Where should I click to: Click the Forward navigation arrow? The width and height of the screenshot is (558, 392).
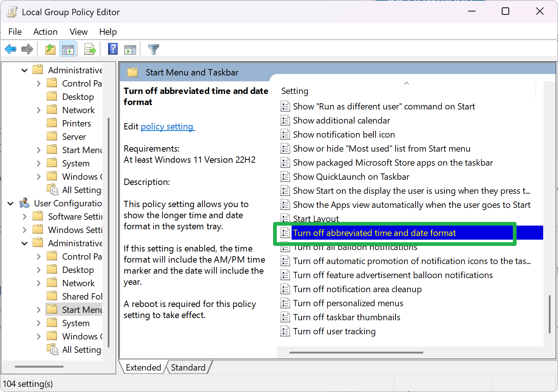27,49
